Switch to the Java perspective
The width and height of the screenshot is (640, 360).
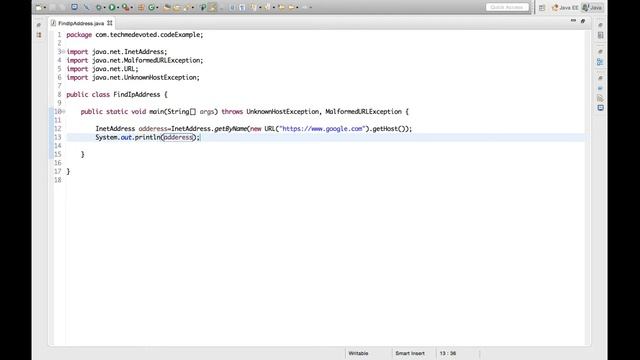pyautogui.click(x=593, y=8)
